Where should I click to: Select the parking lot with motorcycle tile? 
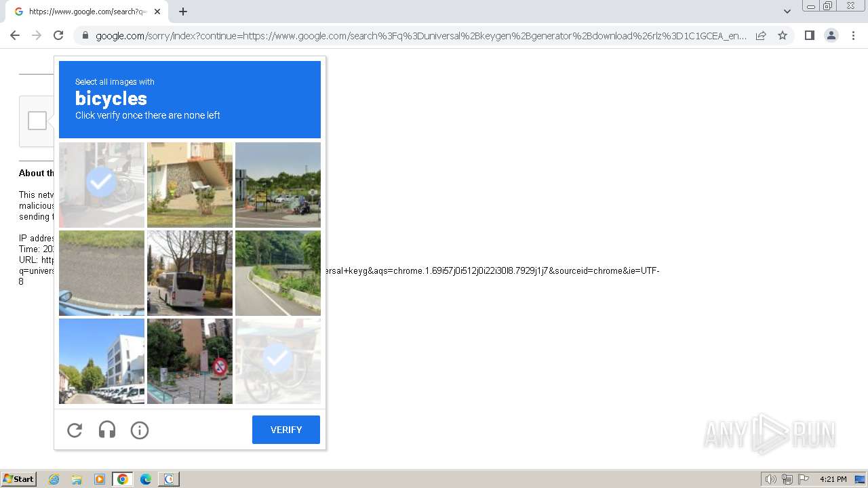278,184
